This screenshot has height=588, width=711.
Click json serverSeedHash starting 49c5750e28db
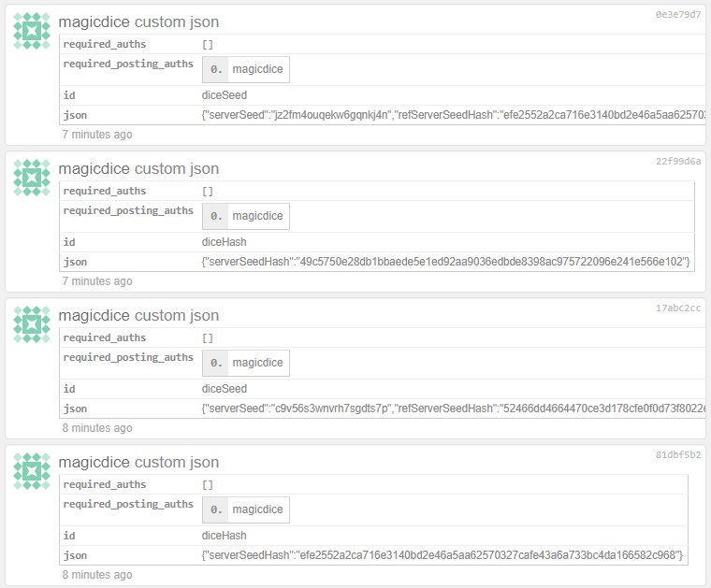tap(445, 262)
